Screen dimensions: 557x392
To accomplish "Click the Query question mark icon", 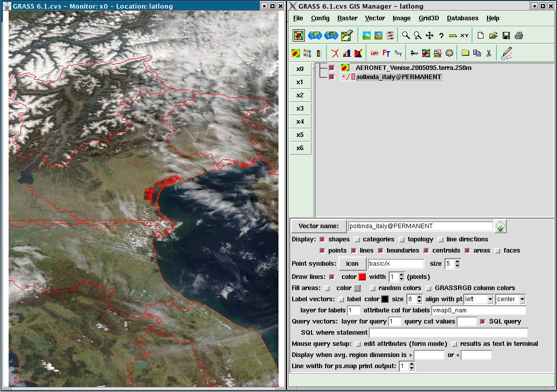I will (441, 35).
